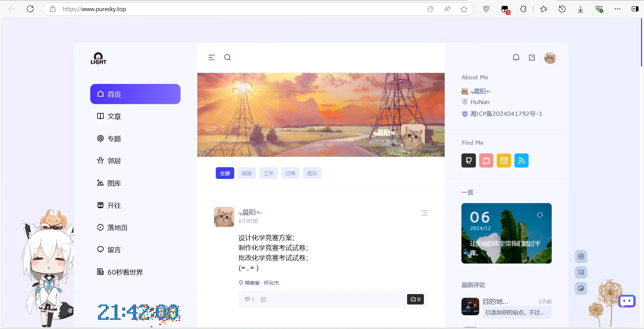The height and width of the screenshot is (329, 644).
Task: Select the 音乐 filter tab
Action: click(312, 173)
